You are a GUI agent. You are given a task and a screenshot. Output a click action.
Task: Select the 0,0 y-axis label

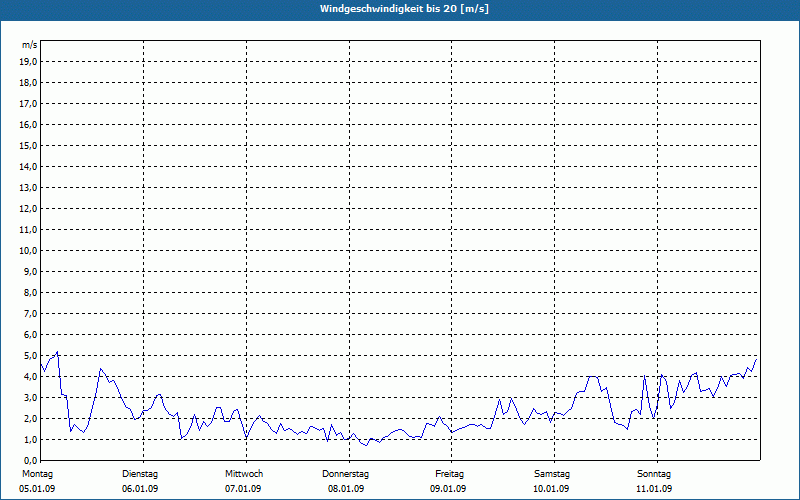click(30, 461)
